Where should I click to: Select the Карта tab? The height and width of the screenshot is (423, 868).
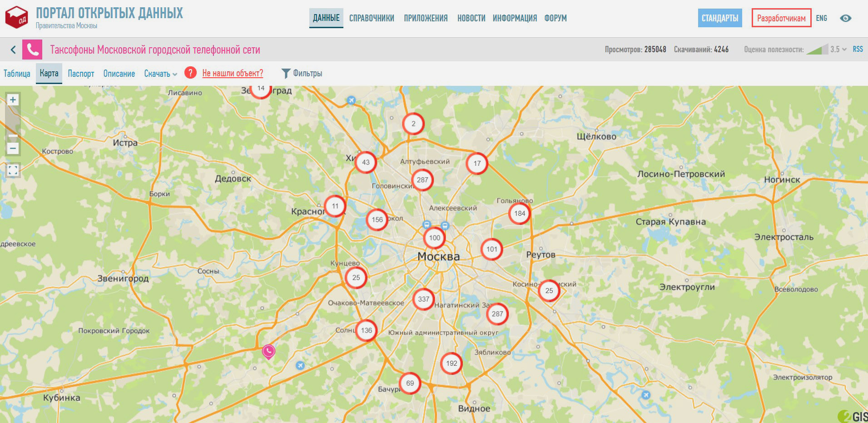(49, 73)
